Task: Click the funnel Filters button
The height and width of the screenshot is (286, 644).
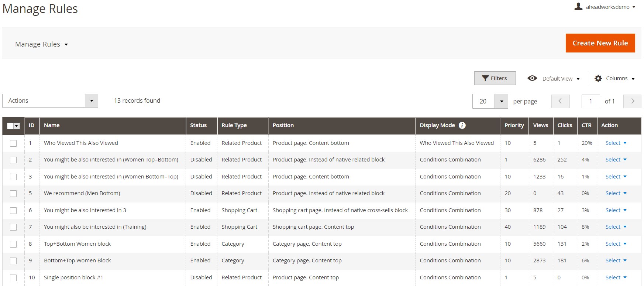Action: [x=495, y=78]
